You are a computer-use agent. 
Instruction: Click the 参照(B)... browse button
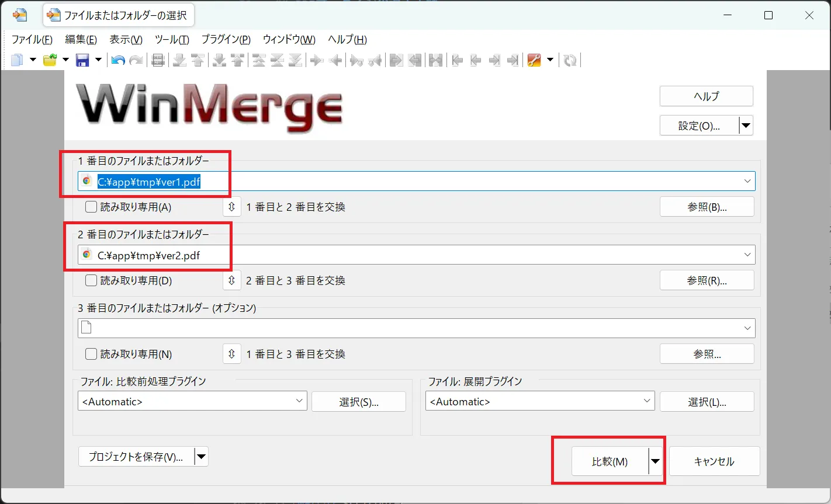coord(707,207)
